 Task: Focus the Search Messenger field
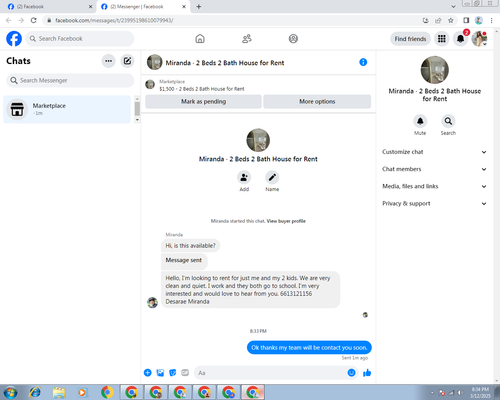point(70,80)
